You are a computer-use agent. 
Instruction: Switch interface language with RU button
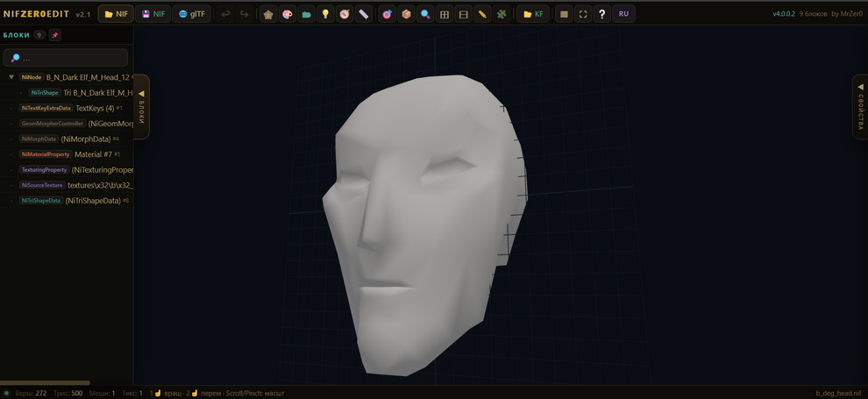click(x=623, y=14)
